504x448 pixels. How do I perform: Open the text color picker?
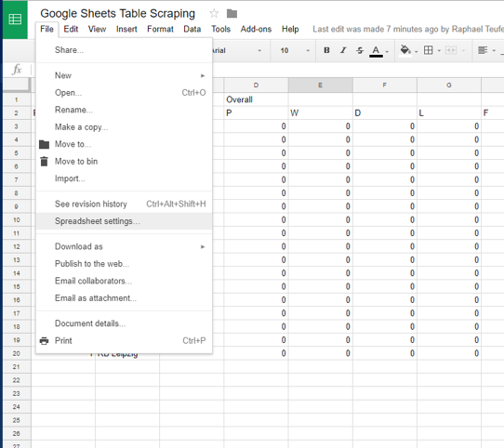(x=376, y=51)
